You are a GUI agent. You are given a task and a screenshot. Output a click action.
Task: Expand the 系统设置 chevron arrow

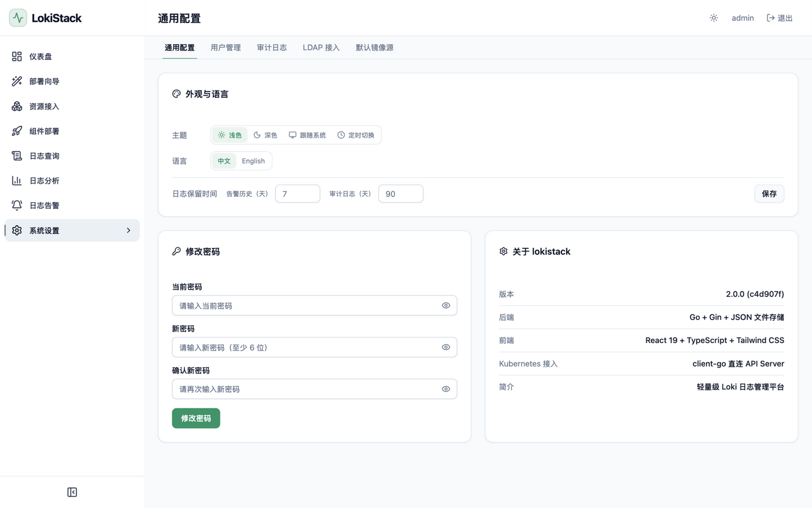(x=129, y=230)
